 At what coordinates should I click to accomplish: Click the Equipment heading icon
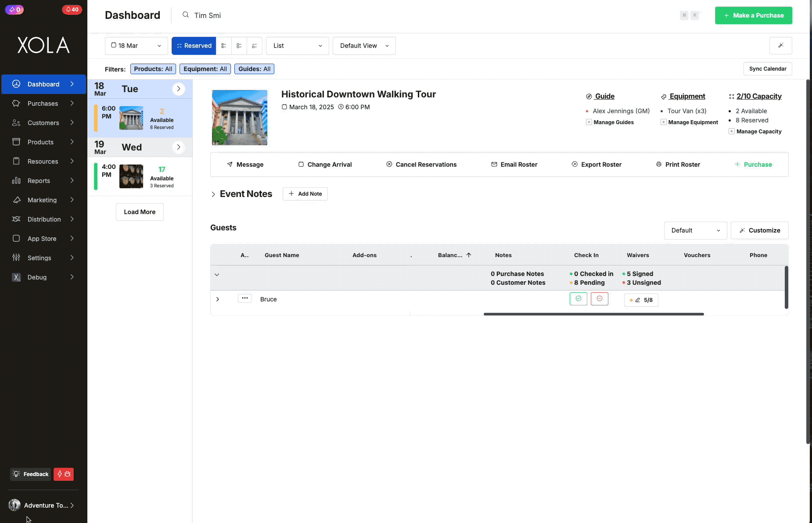(x=663, y=97)
